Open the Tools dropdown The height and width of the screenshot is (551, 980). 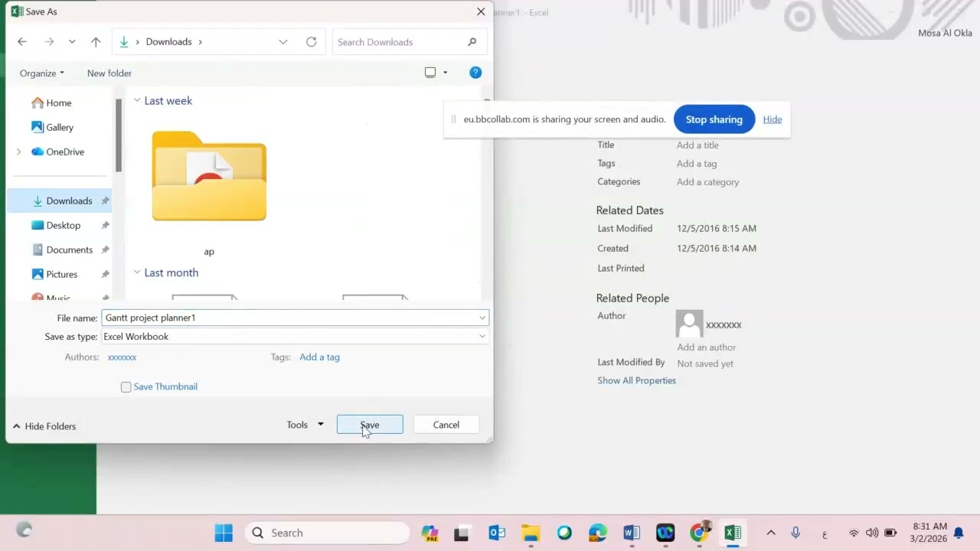pos(305,425)
